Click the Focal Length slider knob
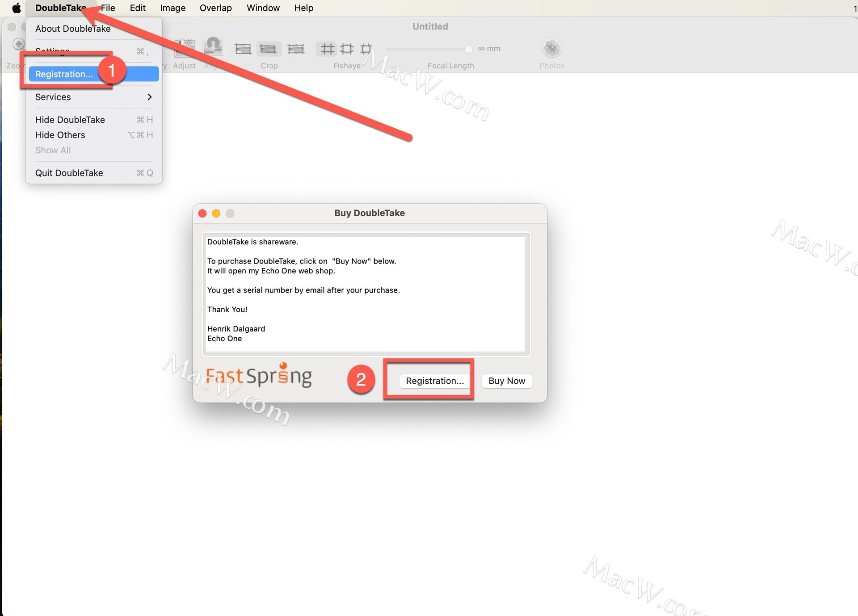Viewport: 858px width, 616px height. point(468,49)
